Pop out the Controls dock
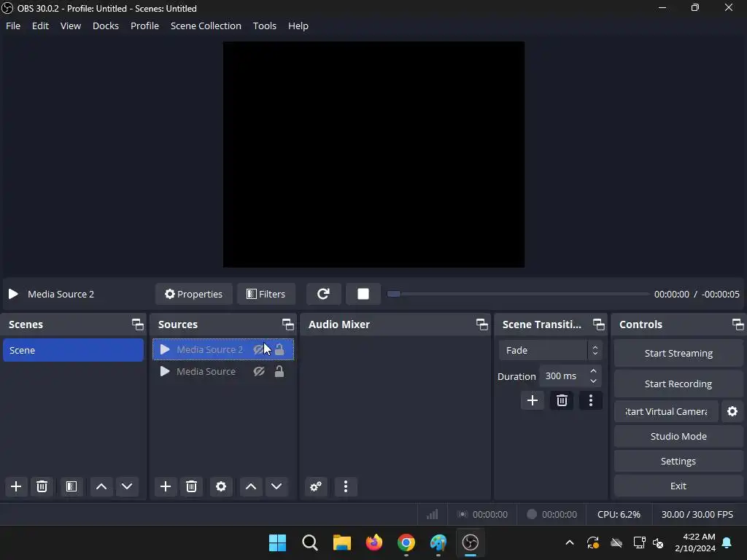 point(738,324)
